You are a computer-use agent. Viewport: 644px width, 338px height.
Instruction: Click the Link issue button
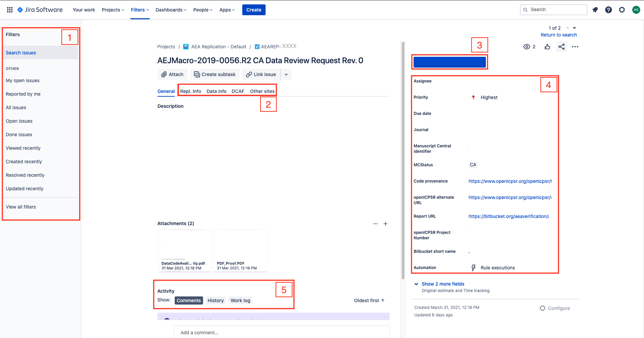pyautogui.click(x=261, y=74)
